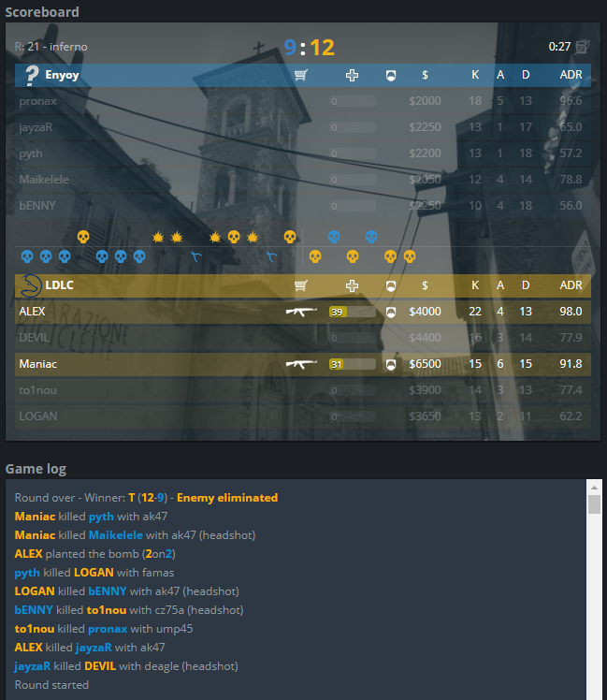The height and width of the screenshot is (700, 607).
Task: Click the game log scrollbar up arrow
Action: point(594,487)
